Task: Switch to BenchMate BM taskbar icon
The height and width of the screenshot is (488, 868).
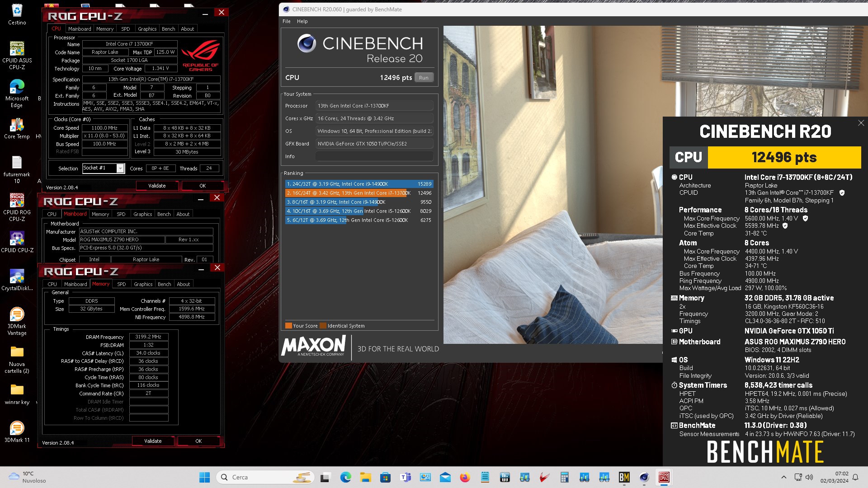Action: pos(624,477)
